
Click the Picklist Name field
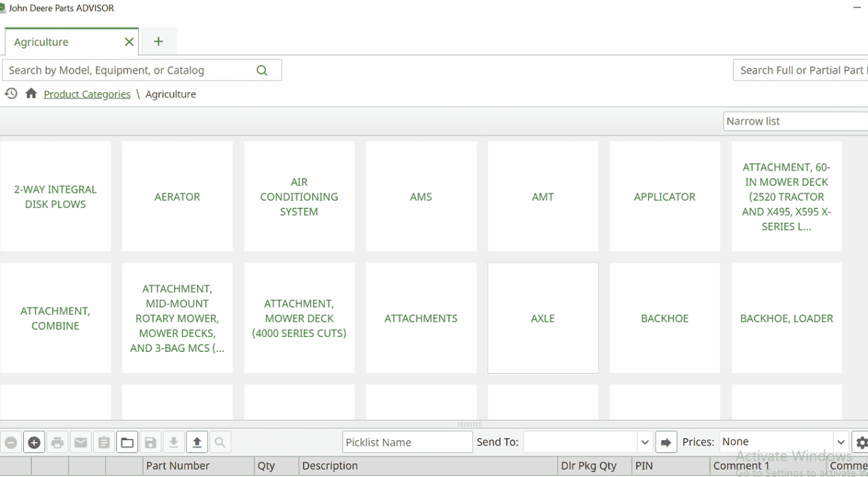pos(407,442)
